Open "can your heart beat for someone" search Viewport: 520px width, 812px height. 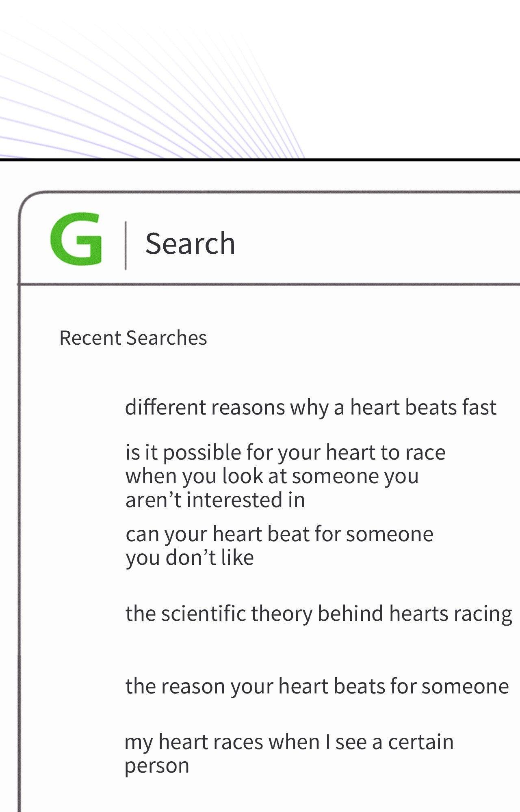click(x=279, y=534)
